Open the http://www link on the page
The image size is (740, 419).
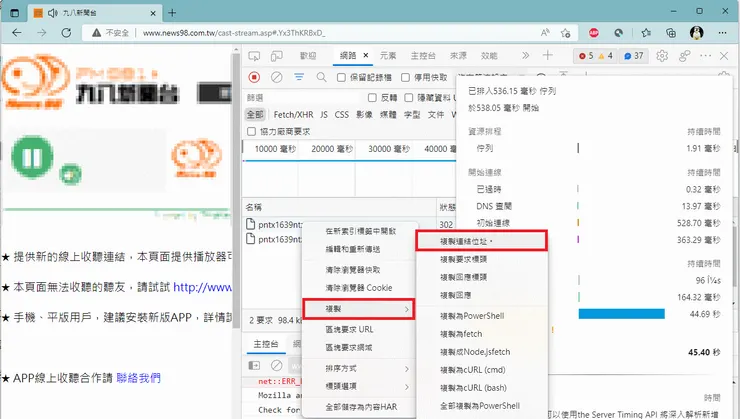coord(202,287)
